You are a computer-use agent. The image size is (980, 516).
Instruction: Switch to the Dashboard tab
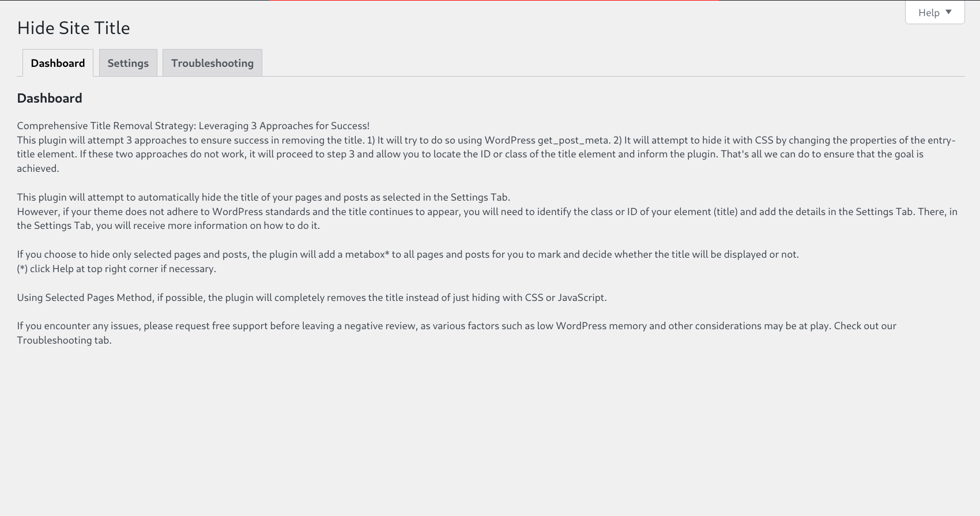(x=58, y=63)
